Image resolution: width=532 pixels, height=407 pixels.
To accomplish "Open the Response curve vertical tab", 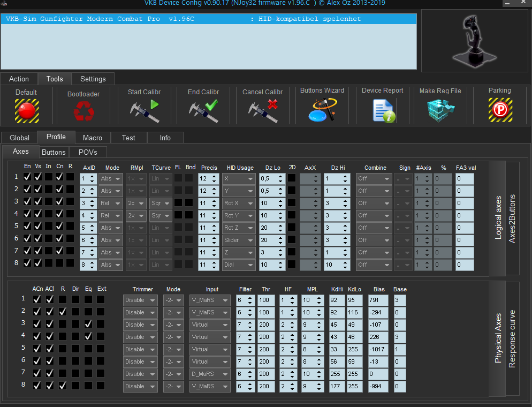I will [512, 338].
